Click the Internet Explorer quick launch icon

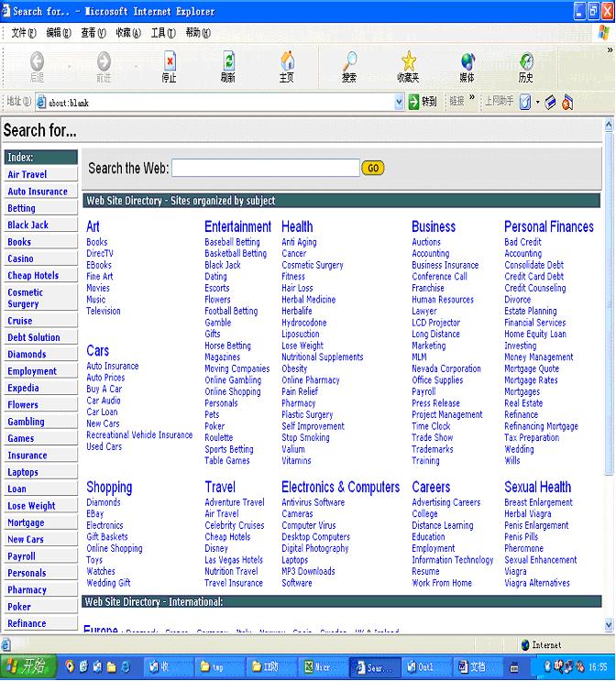coord(126,666)
